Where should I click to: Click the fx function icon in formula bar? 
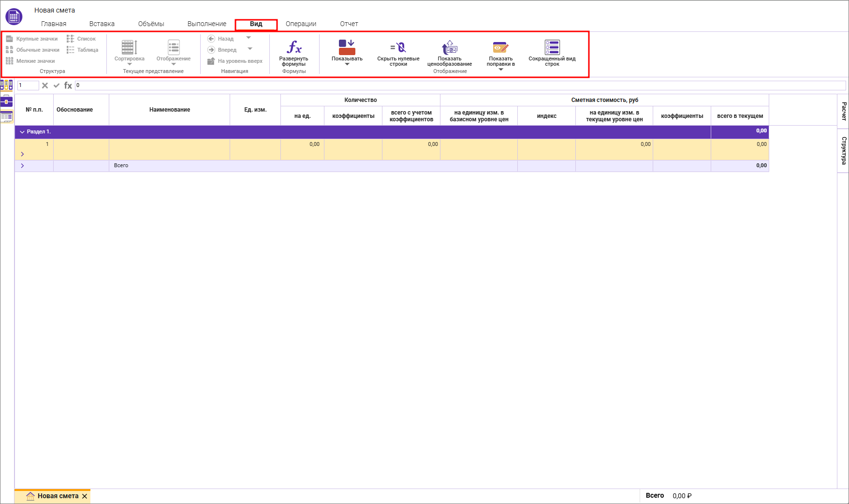tap(68, 86)
